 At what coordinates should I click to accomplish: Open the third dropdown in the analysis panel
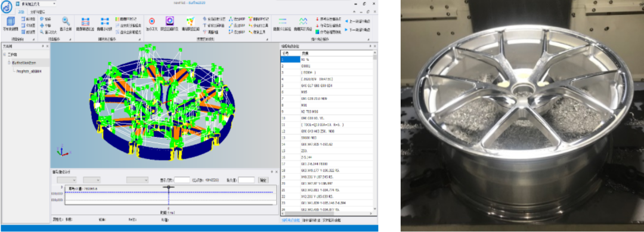(137, 180)
